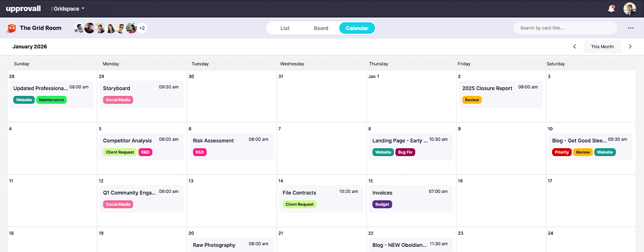The width and height of the screenshot is (644, 252).
Task: Click the Priority tag
Action: 562,152
